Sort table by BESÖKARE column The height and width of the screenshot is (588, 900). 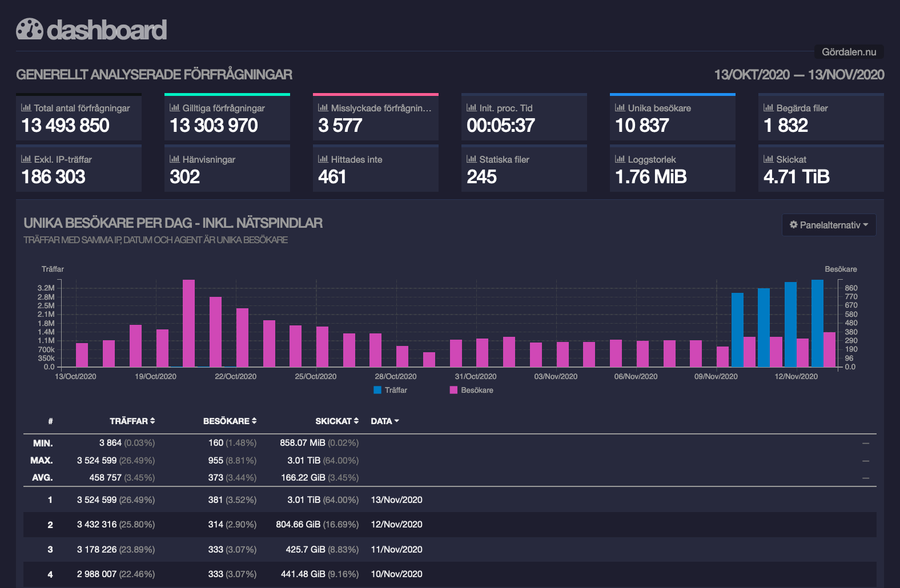(230, 421)
